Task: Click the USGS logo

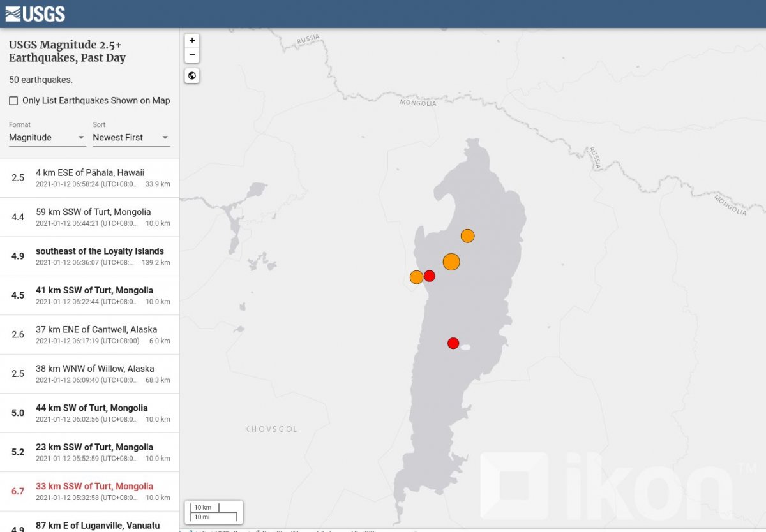Action: [35, 13]
